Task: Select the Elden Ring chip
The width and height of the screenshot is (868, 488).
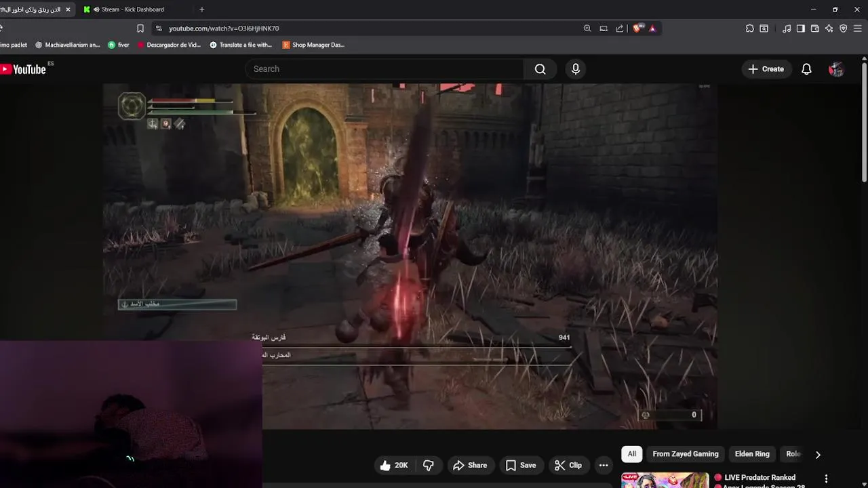Action: pyautogui.click(x=752, y=454)
